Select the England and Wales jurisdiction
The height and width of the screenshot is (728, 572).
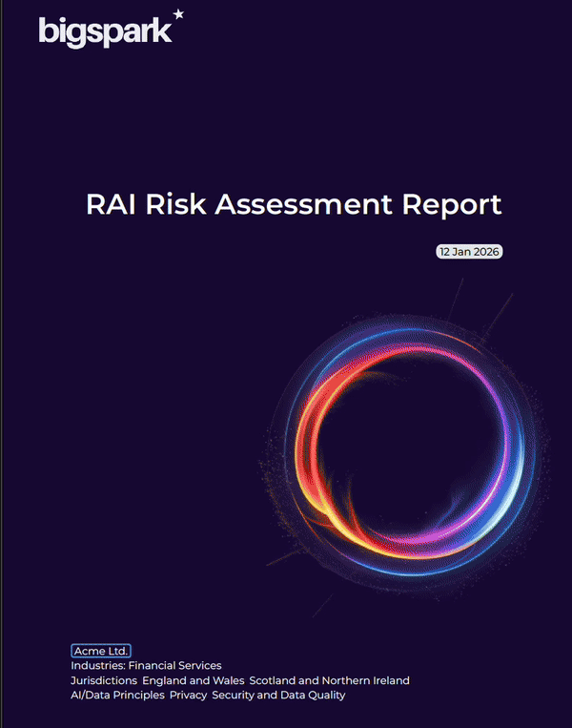point(193,680)
